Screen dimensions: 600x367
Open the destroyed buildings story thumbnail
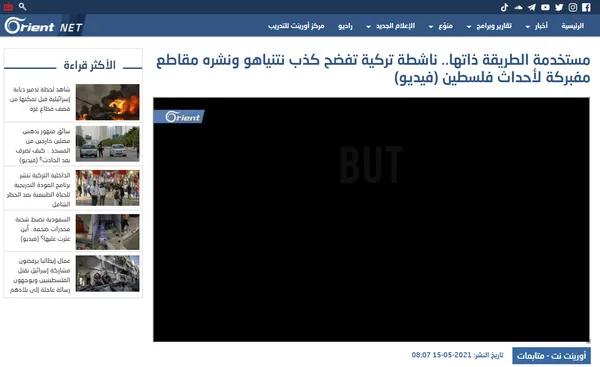[108, 274]
